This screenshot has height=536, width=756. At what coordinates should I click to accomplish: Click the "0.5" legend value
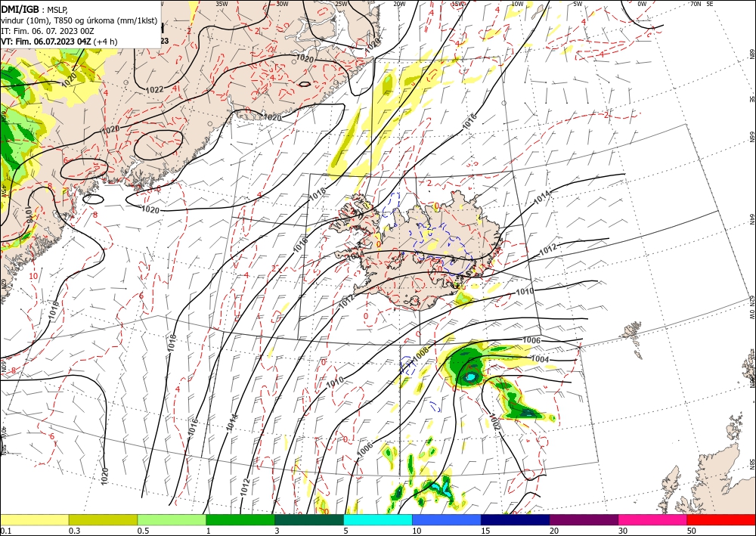click(x=143, y=531)
